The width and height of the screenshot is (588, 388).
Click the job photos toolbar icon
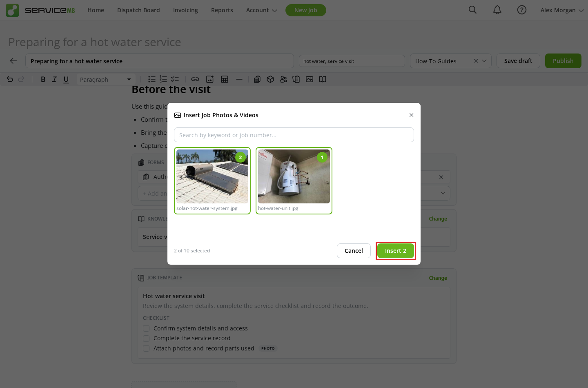(310, 79)
